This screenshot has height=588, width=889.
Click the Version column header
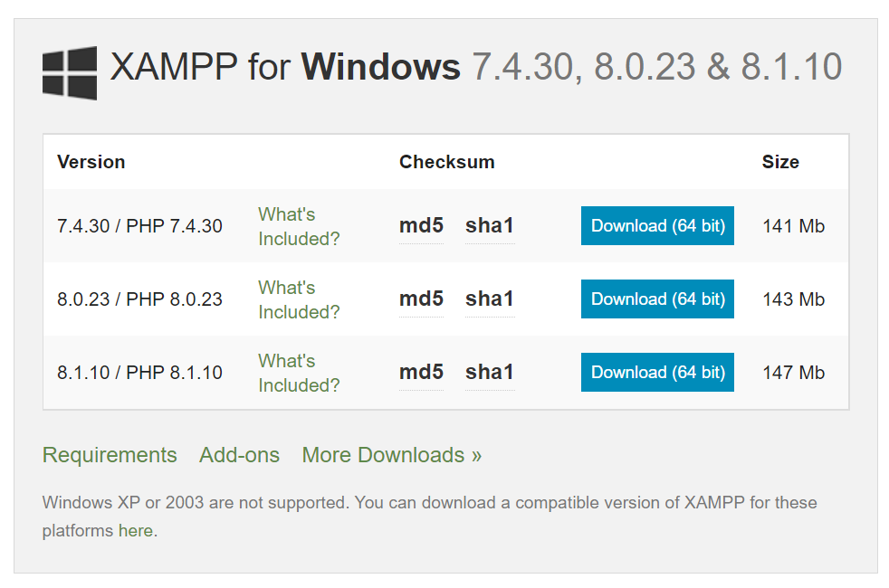click(x=91, y=162)
